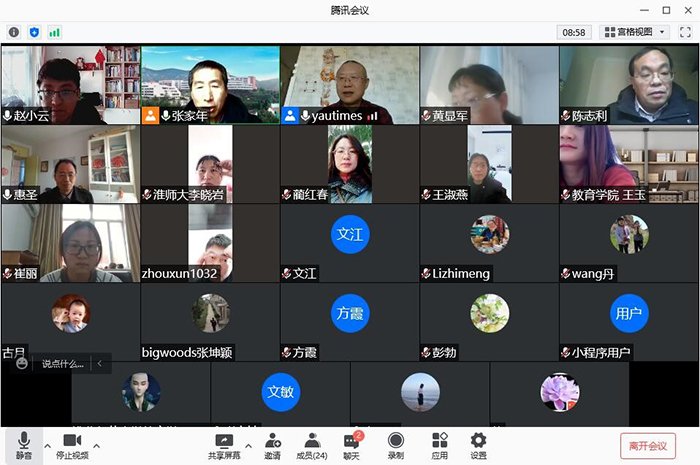Screen dimensions: 700x465
Task: Click the 邀请 invite icon
Action: point(272,445)
